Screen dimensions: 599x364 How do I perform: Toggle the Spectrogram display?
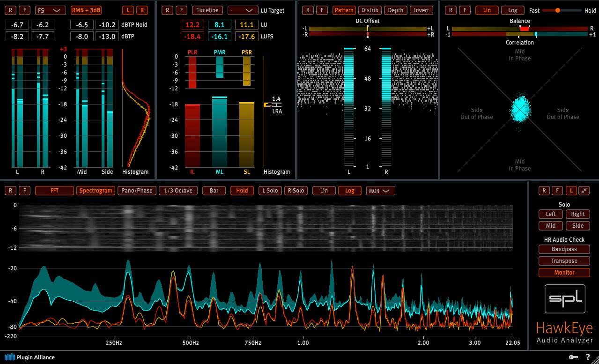click(96, 191)
